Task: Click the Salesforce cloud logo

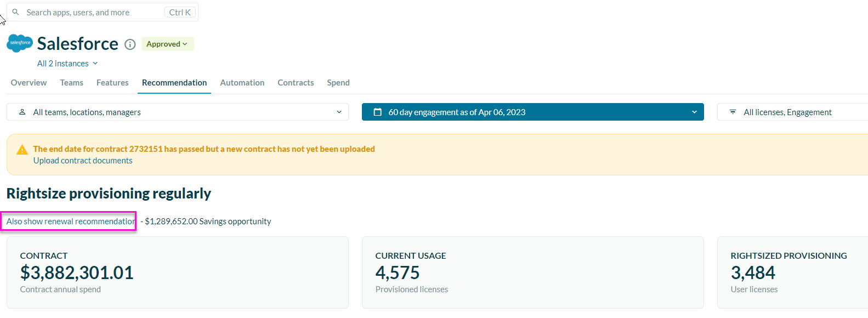Action: [20, 43]
